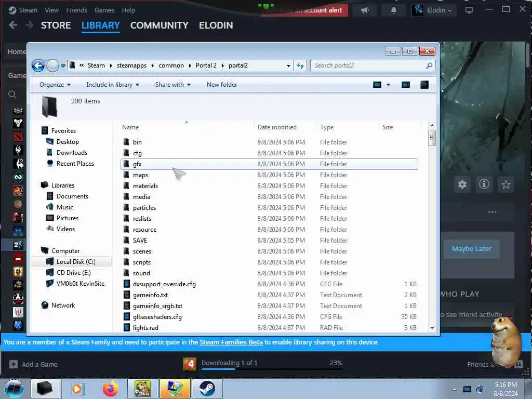532x399 pixels.
Task: Click the Explorer help icon
Action: [424, 85]
